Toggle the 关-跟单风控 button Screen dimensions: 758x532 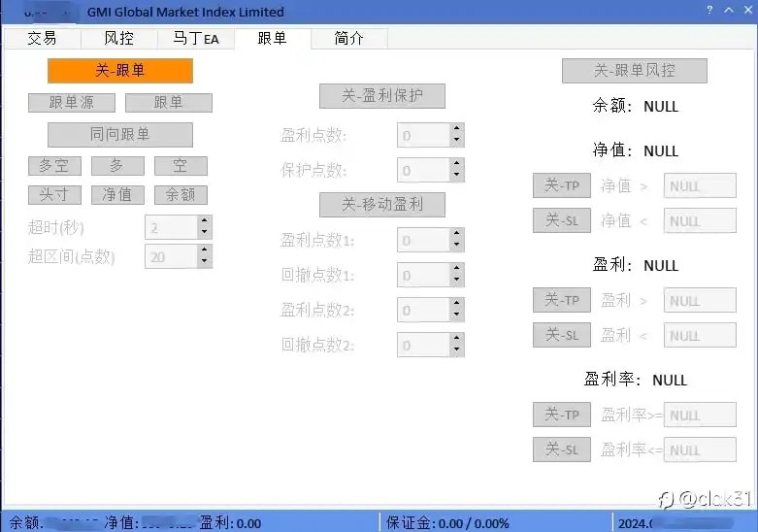point(634,71)
